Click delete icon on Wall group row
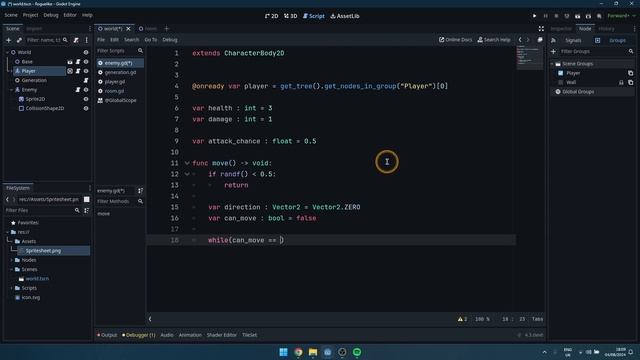The height and width of the screenshot is (360, 640). click(631, 82)
